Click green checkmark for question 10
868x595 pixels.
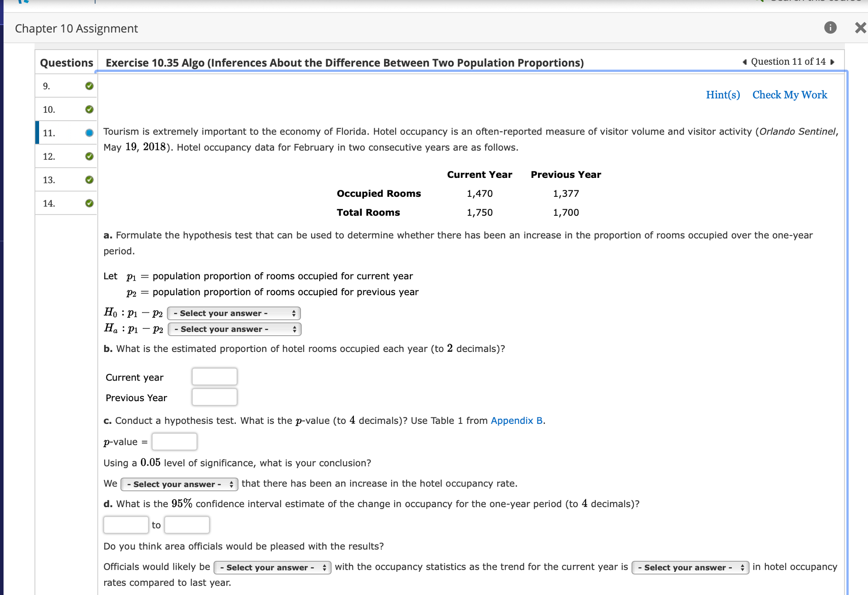point(89,109)
